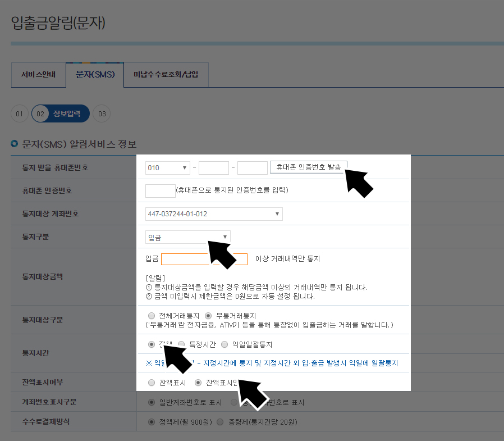The width and height of the screenshot is (504, 441).
Task: Open the 통지구분 dropdown showing 입금
Action: [x=187, y=237]
